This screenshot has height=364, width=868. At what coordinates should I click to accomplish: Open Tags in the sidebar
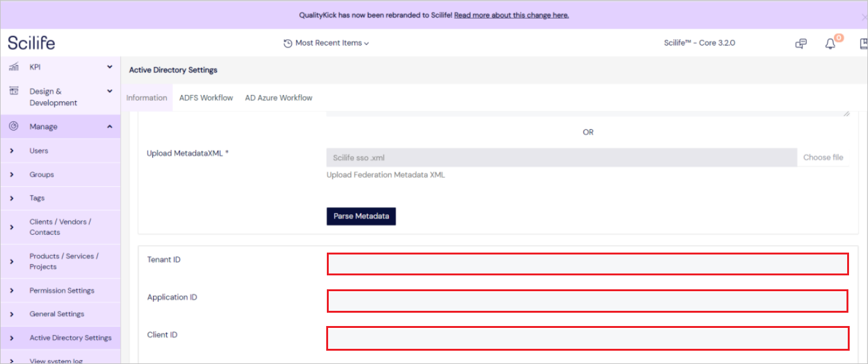[37, 198]
